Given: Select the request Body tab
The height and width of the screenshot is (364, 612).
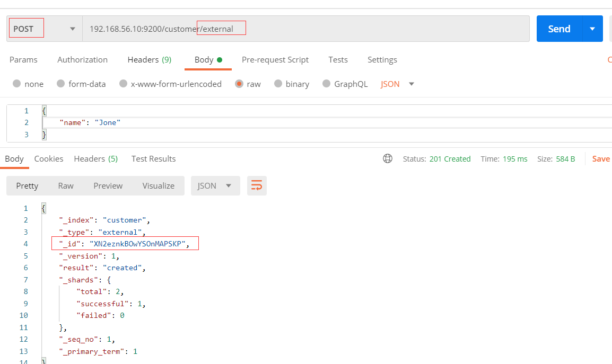Looking at the screenshot, I should [x=208, y=60].
